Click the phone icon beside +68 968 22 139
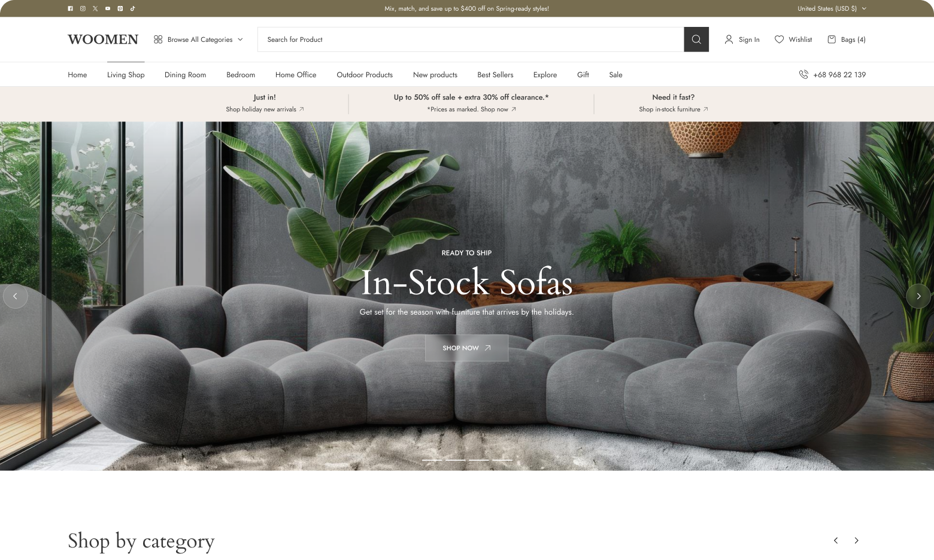 803,75
